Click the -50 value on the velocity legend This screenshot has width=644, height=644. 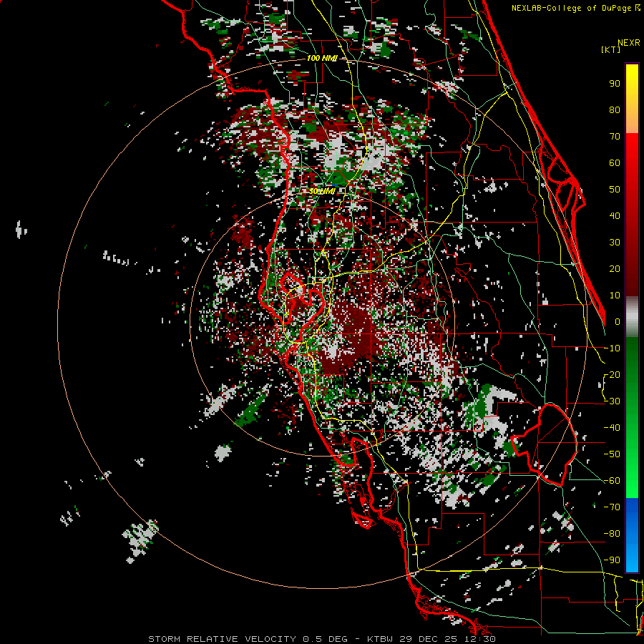[x=612, y=454]
